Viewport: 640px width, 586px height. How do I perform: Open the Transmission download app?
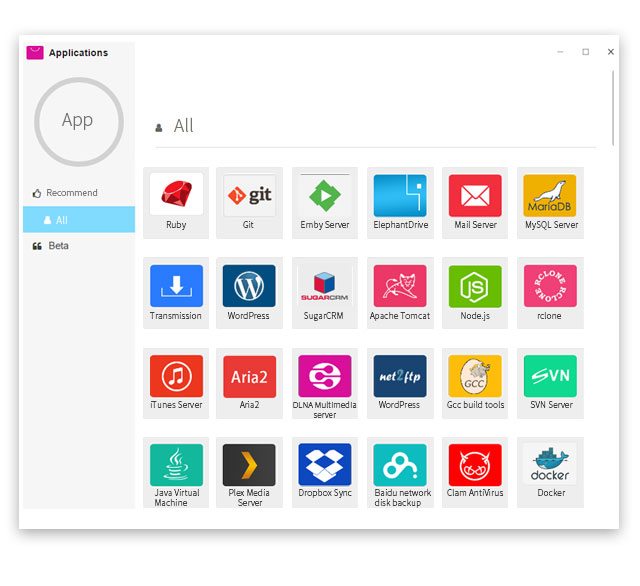[x=176, y=286]
